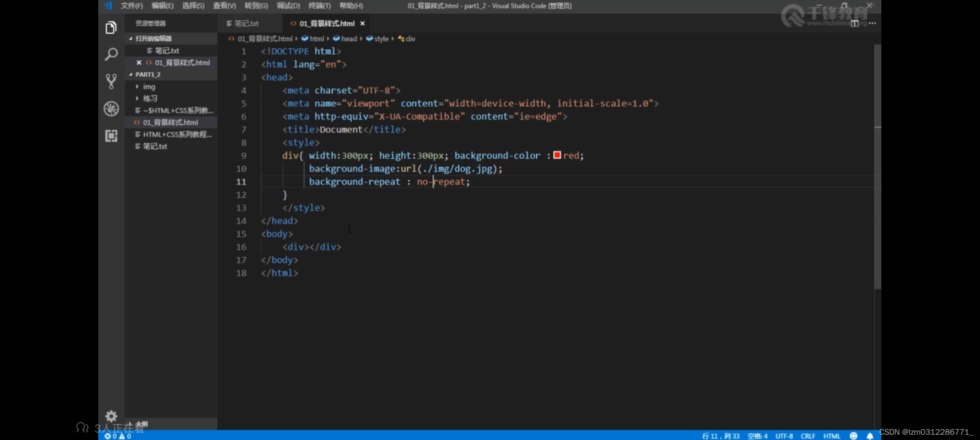Image resolution: width=980 pixels, height=440 pixels.
Task: Click the VS Code logo icon
Action: coord(108,5)
